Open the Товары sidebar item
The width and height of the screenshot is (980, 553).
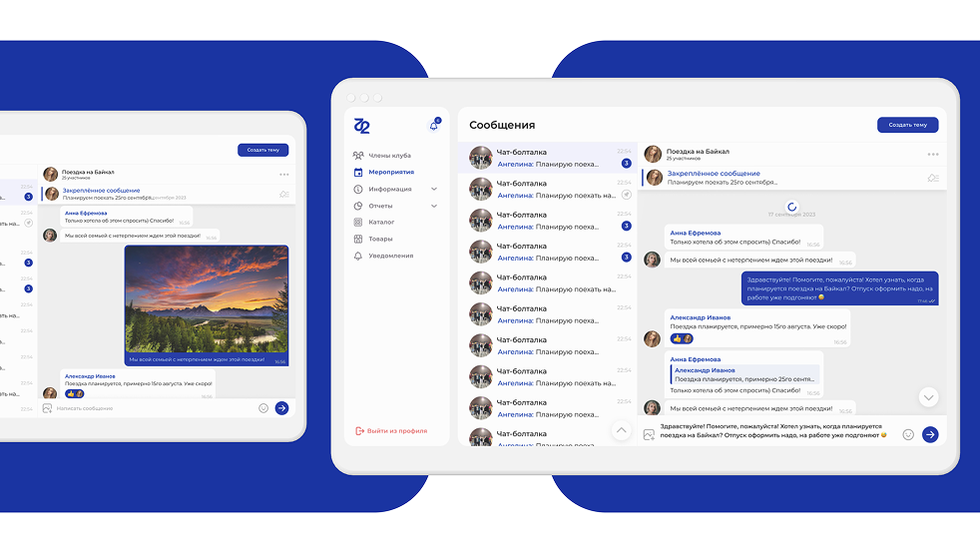[380, 239]
